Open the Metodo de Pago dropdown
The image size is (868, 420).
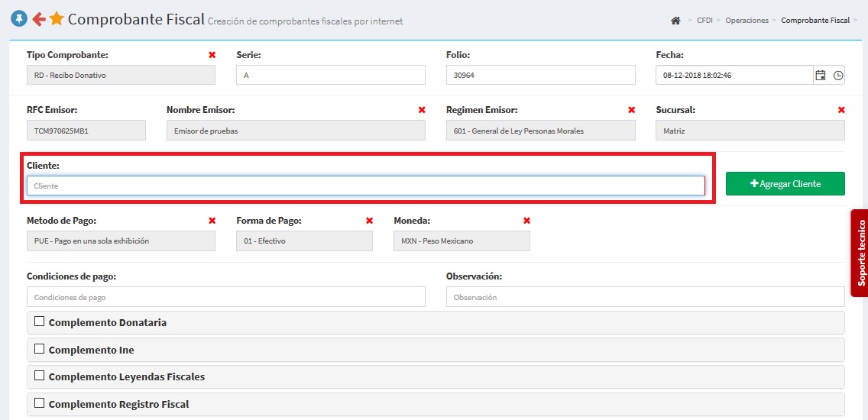click(121, 241)
